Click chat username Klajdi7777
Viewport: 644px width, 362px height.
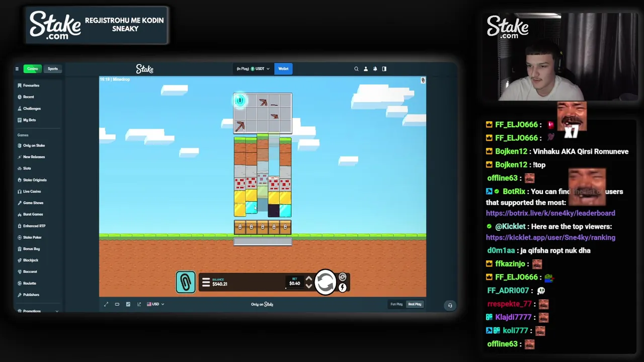(513, 317)
